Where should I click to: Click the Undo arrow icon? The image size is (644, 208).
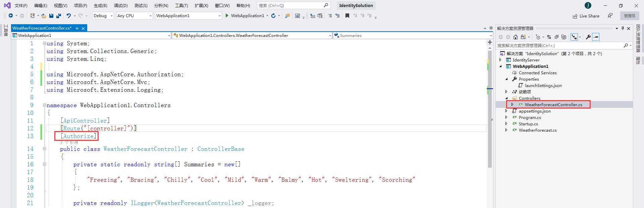tap(68, 15)
